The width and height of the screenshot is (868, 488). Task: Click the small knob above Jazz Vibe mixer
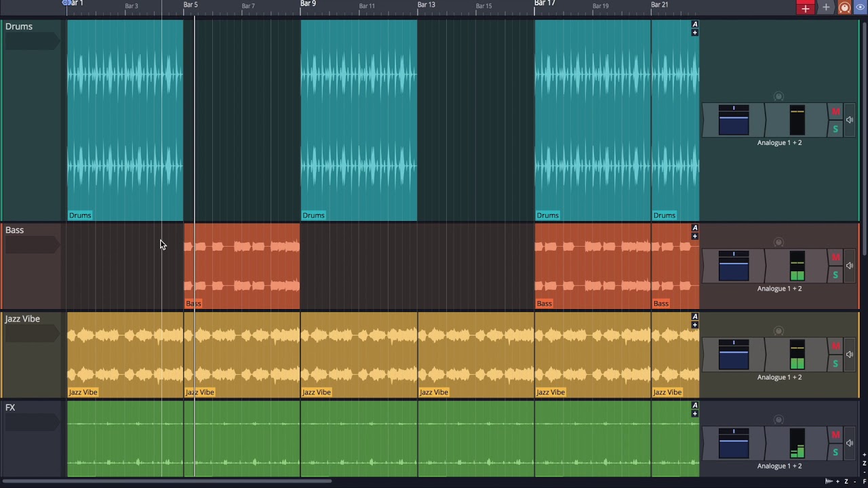click(x=778, y=331)
